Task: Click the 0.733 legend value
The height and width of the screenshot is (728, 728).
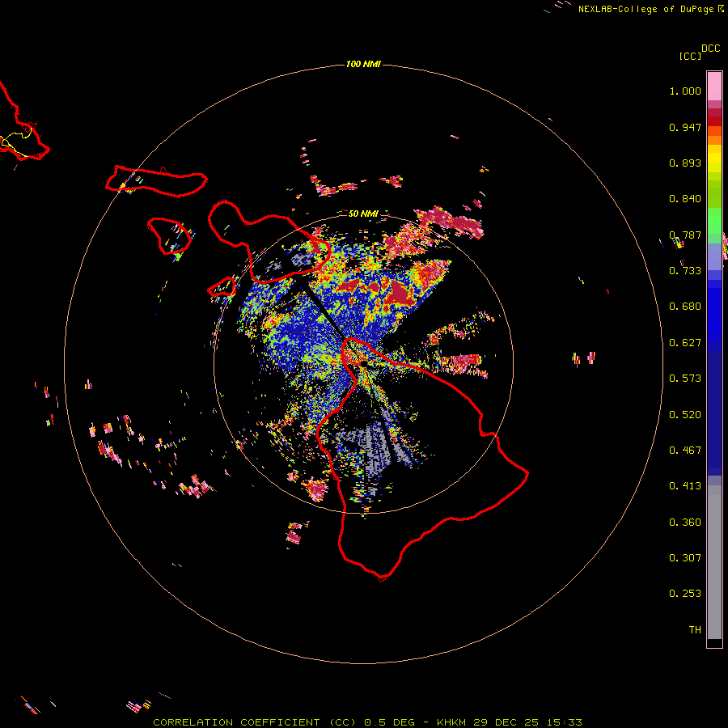Action: (x=685, y=271)
